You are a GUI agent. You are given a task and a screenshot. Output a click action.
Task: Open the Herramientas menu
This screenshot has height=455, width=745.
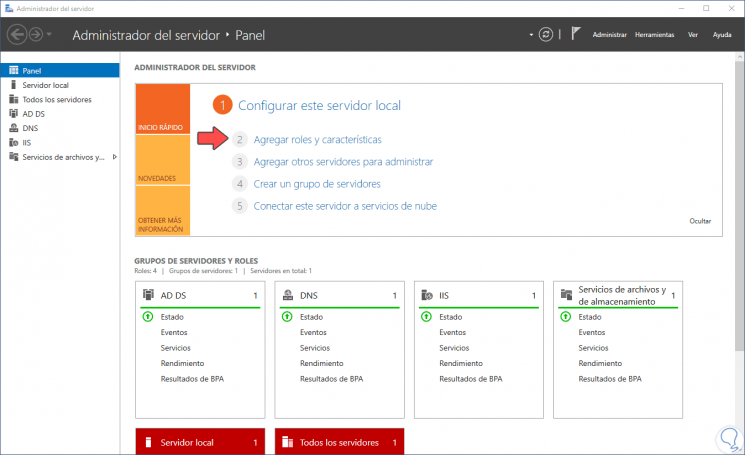654,35
